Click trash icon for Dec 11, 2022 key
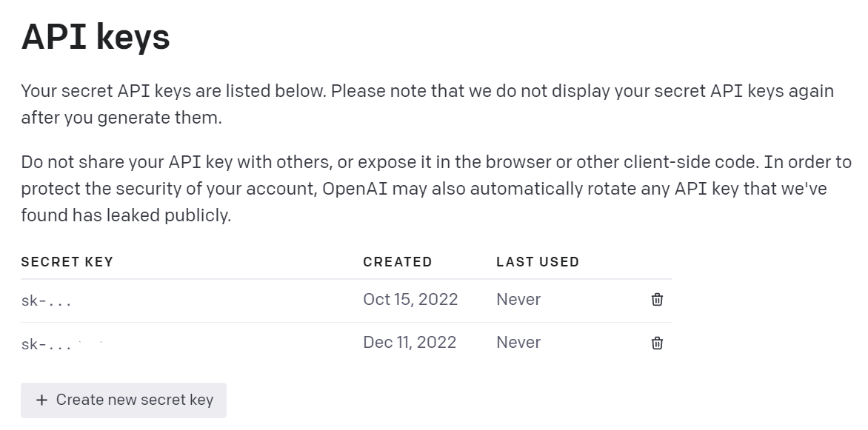The image size is (868, 430). [657, 343]
